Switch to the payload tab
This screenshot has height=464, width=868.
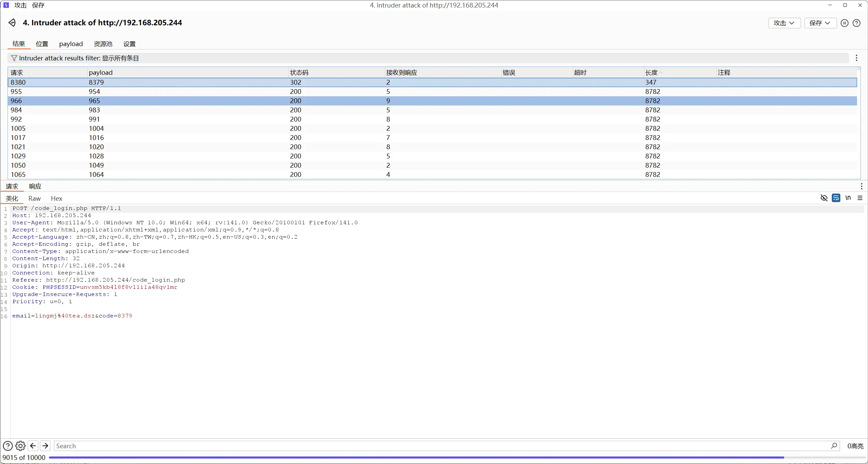point(71,44)
